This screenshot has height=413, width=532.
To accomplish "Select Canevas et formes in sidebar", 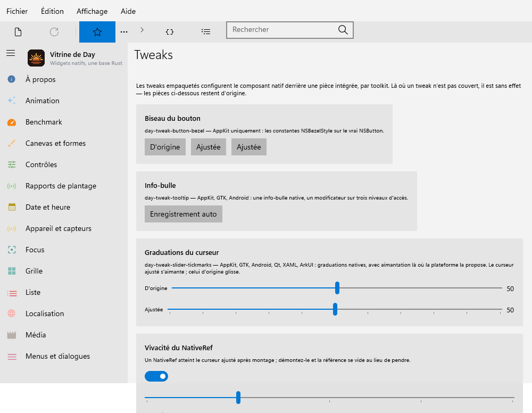I will point(64,143).
